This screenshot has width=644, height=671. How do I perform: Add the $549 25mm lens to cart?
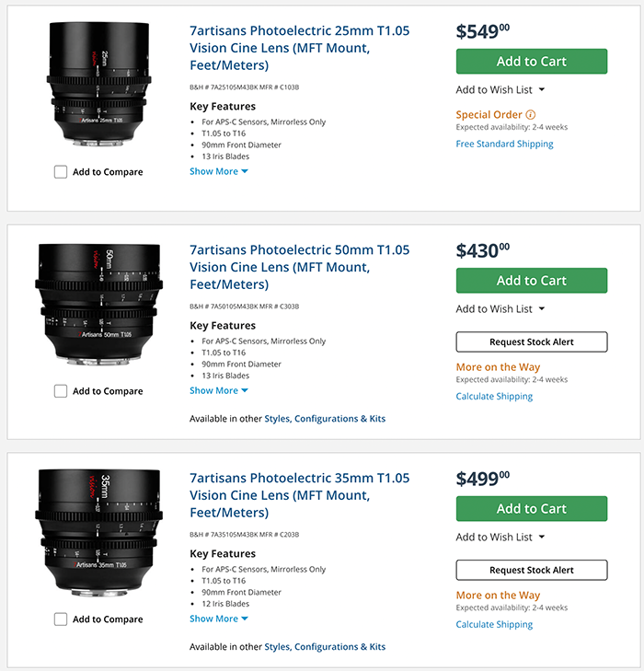532,62
